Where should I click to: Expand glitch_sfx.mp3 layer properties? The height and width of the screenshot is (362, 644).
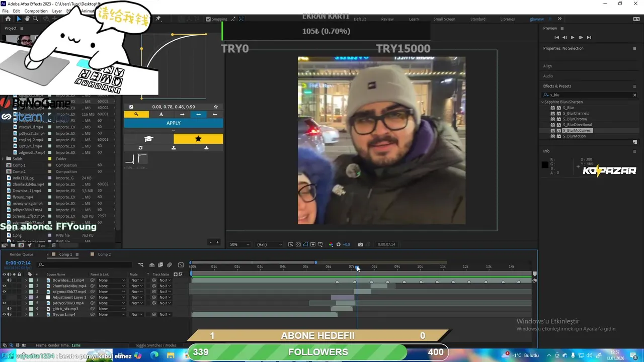click(26, 309)
